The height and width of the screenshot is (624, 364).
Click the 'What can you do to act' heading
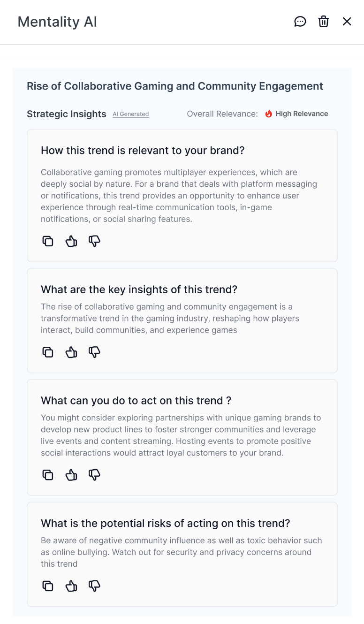coord(136,401)
